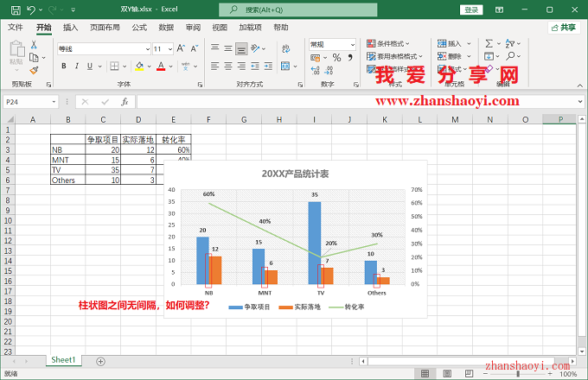Switch to the 插入 ribbon tab
588x380 pixels.
[71, 28]
